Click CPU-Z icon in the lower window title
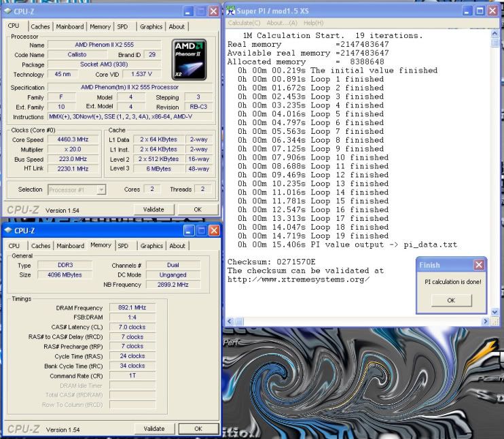Viewport: 504px width, 439px height. 7,230
